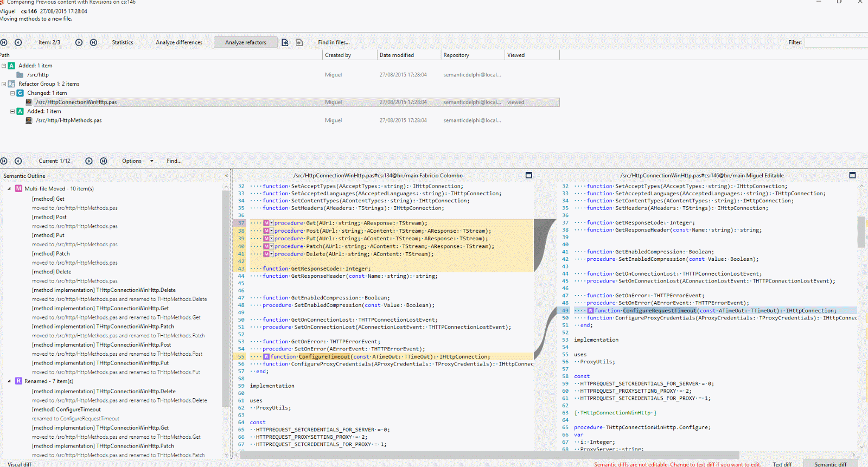The height and width of the screenshot is (467, 868).
Task: Click renamed marker on ConfigureTimeout line, left pane
Action: pyautogui.click(x=266, y=357)
